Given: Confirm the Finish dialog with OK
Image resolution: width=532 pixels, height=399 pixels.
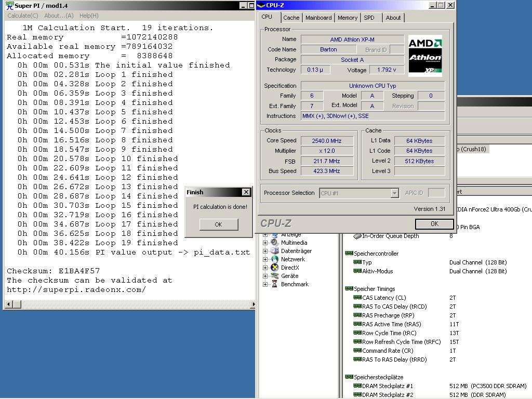Looking at the screenshot, I should (x=219, y=224).
